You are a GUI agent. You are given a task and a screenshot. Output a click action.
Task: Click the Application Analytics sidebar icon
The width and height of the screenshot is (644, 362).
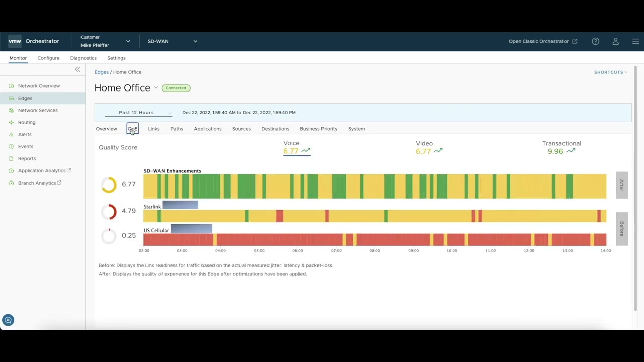pyautogui.click(x=11, y=170)
